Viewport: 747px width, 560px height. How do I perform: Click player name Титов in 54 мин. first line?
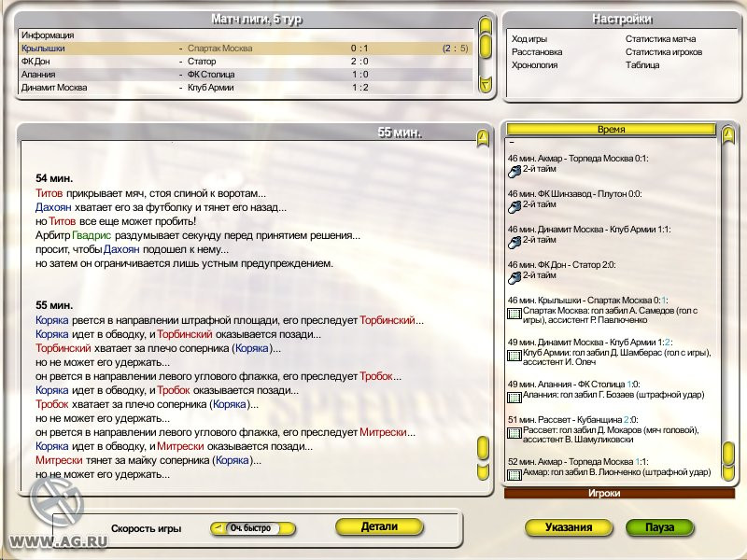click(x=49, y=193)
